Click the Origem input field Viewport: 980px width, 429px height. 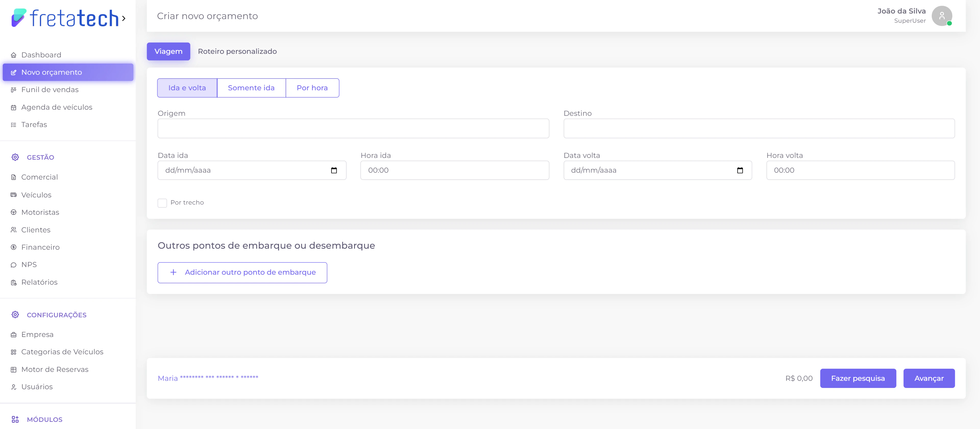[353, 129]
